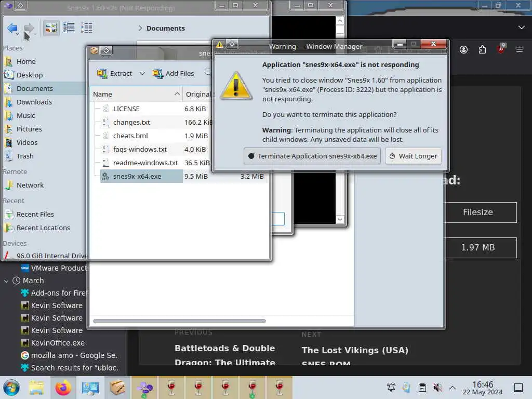Click horizontal scrollbar in Ark window
Screen dimensions: 532x399
tap(179, 321)
